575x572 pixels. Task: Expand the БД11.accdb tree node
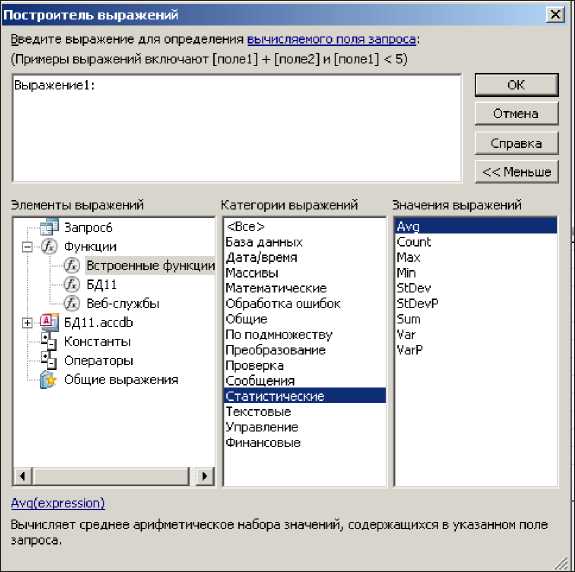(27, 323)
